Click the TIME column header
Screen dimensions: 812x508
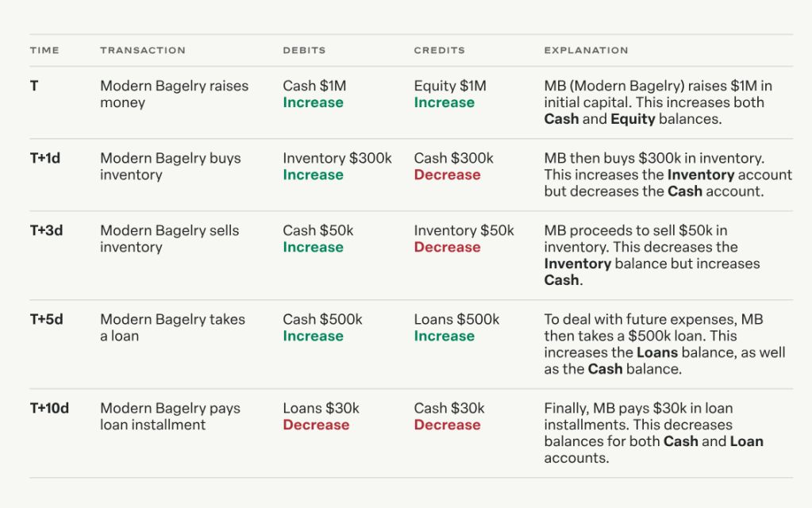tap(44, 50)
